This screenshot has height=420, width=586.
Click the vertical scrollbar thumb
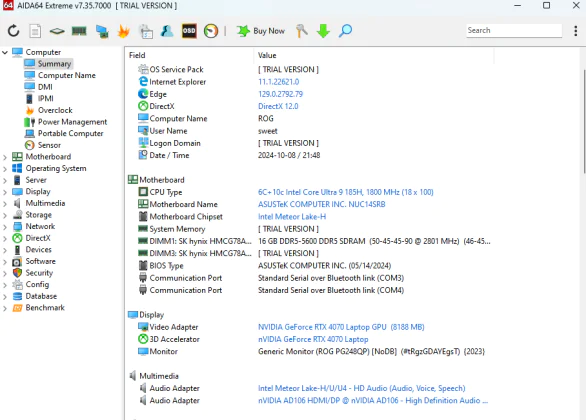click(584, 121)
